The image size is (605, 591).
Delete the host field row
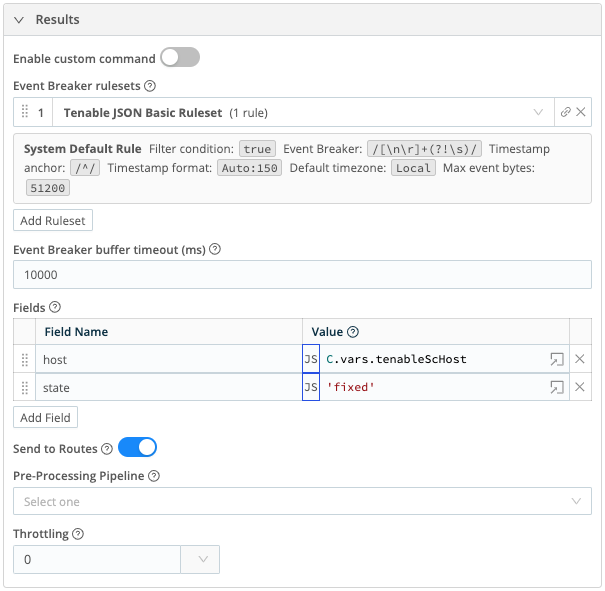(580, 359)
